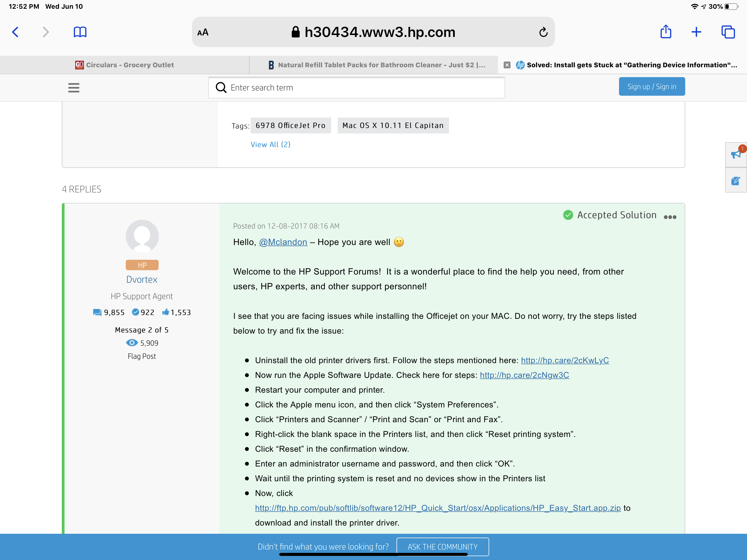This screenshot has height=560, width=747.
Task: Click the edit pencil side icon
Action: (x=736, y=181)
